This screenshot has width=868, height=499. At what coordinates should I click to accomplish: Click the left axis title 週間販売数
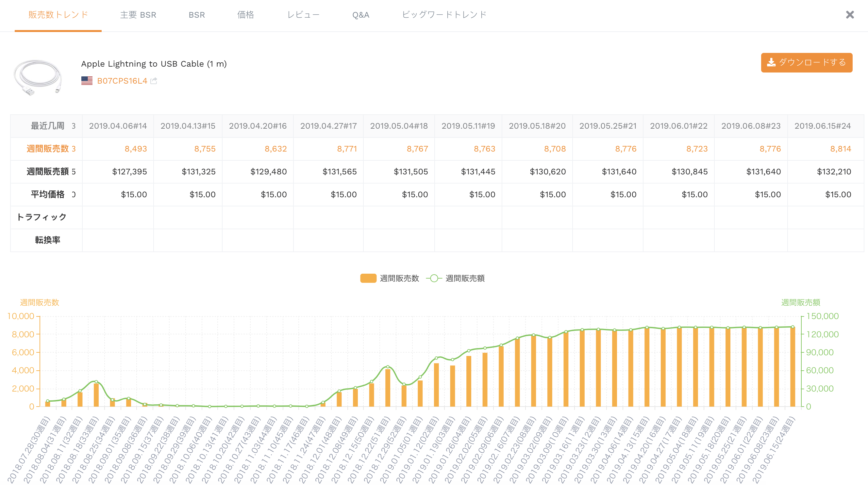click(40, 303)
